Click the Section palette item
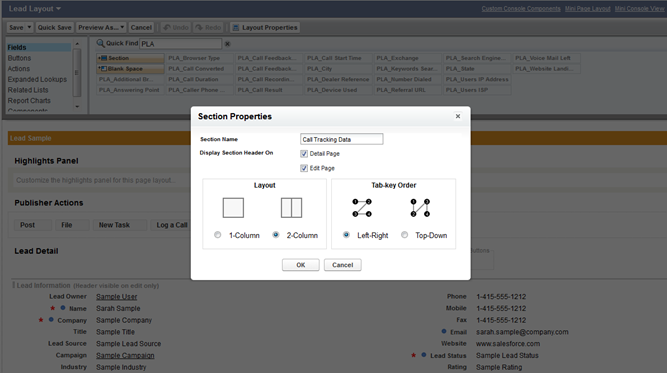 click(x=130, y=58)
